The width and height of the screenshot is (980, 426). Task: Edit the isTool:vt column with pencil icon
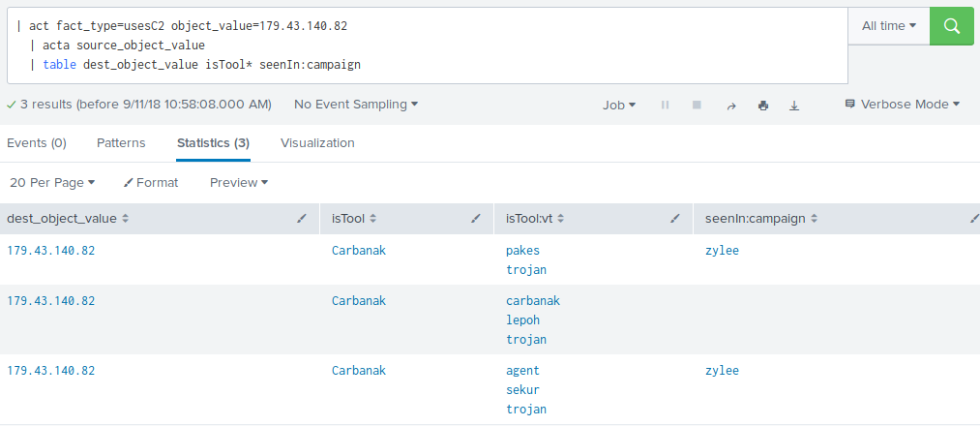click(675, 218)
